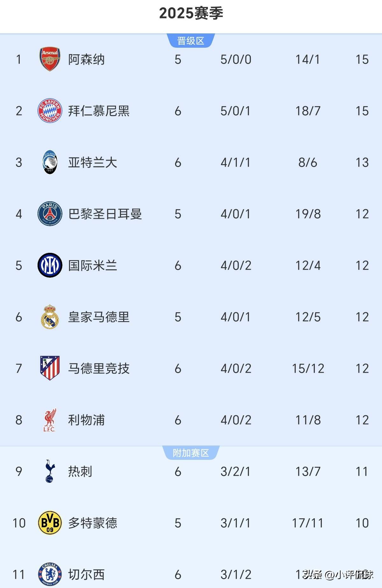Tap the Atalanta team badge

point(50,162)
